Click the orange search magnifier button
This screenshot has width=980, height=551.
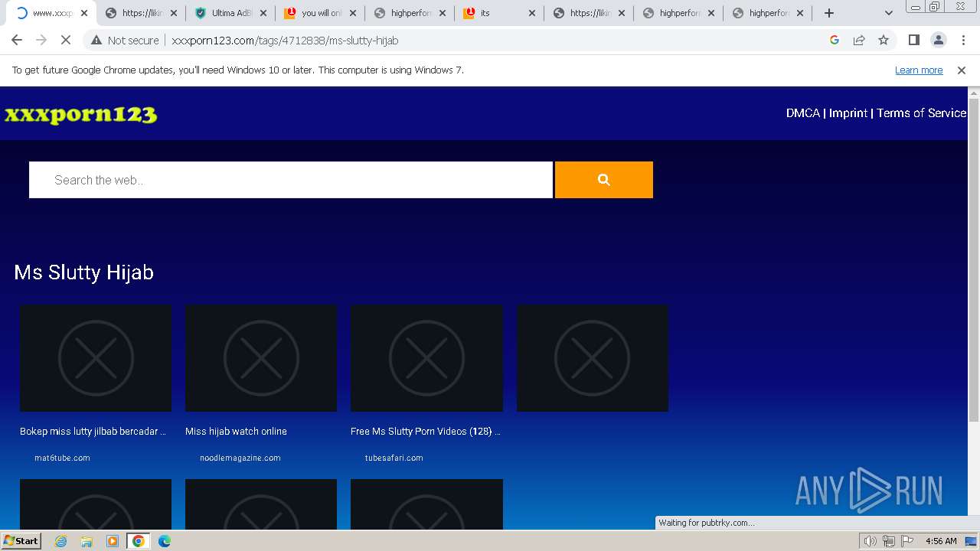tap(604, 180)
